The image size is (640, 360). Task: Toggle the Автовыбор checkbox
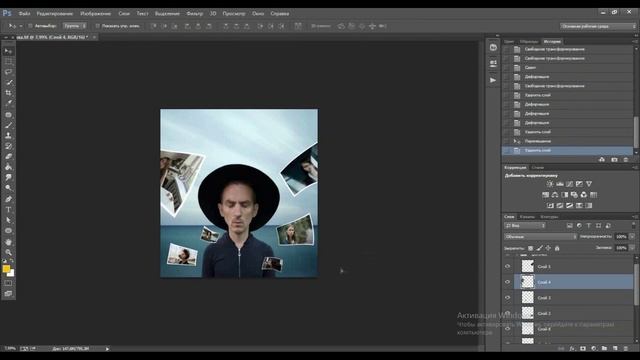30,26
